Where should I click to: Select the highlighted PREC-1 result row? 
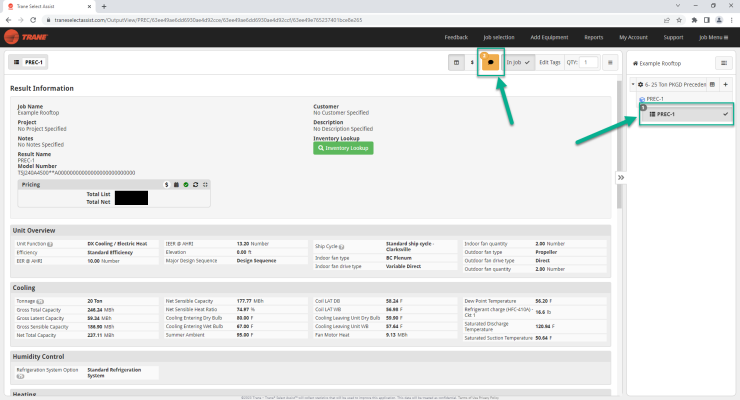[x=686, y=114]
